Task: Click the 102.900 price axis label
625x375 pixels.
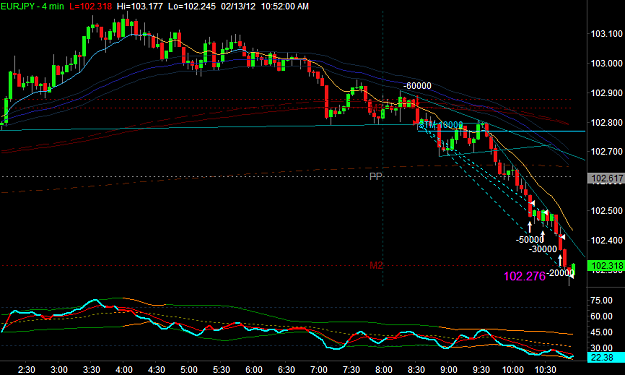Action: pos(606,93)
